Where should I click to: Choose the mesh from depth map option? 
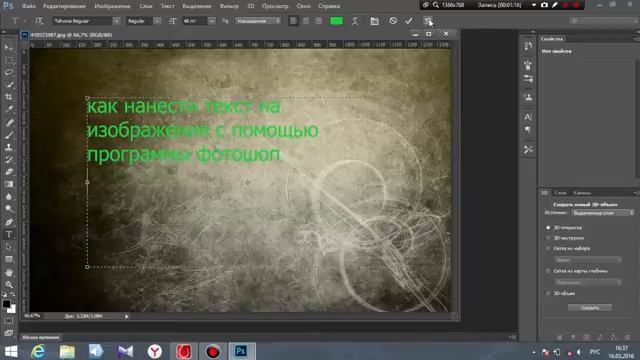[x=548, y=271]
